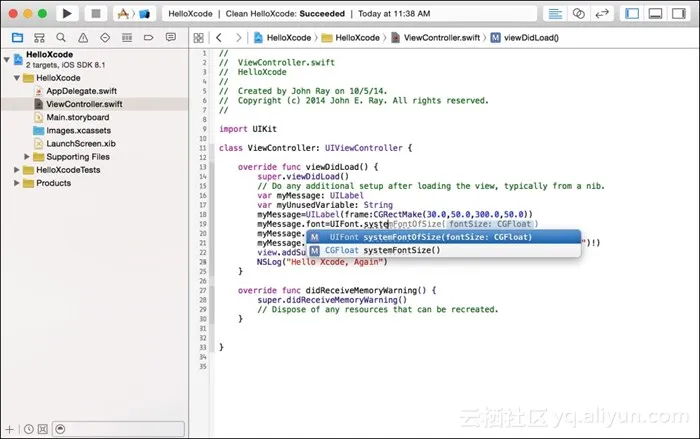
Task: Click 'class ViewController: UIViewController {' line
Action: pyautogui.click(x=315, y=148)
